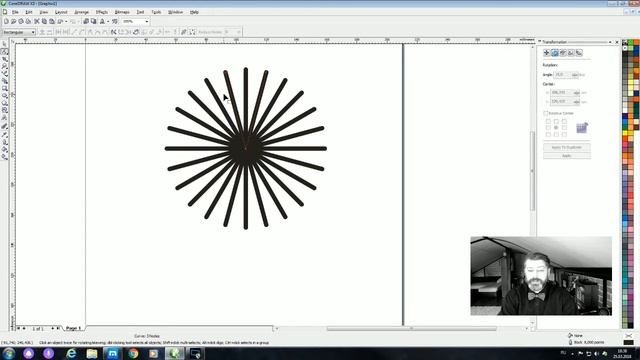Screen dimensions: 640x360
Task: Switch docker to Skew transformation
Action: click(579, 53)
